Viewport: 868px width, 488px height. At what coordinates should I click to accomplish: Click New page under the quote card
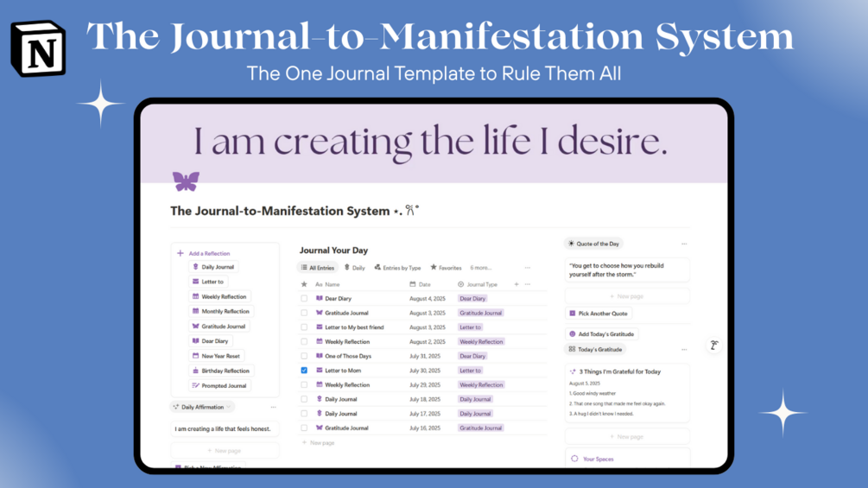[627, 296]
